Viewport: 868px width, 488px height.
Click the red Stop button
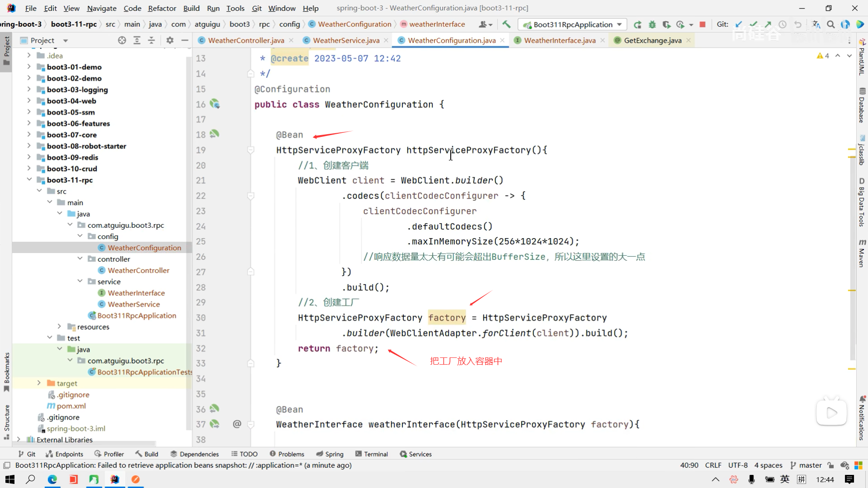(x=702, y=24)
